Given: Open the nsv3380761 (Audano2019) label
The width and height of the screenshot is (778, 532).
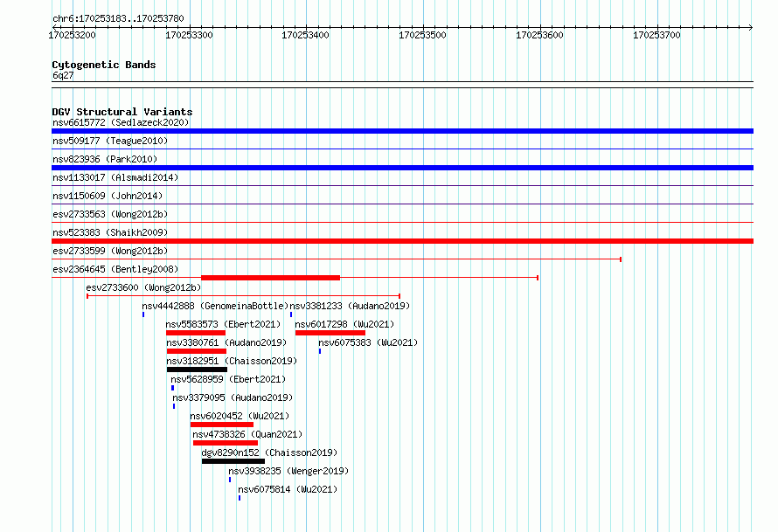Looking at the screenshot, I should coord(226,342).
